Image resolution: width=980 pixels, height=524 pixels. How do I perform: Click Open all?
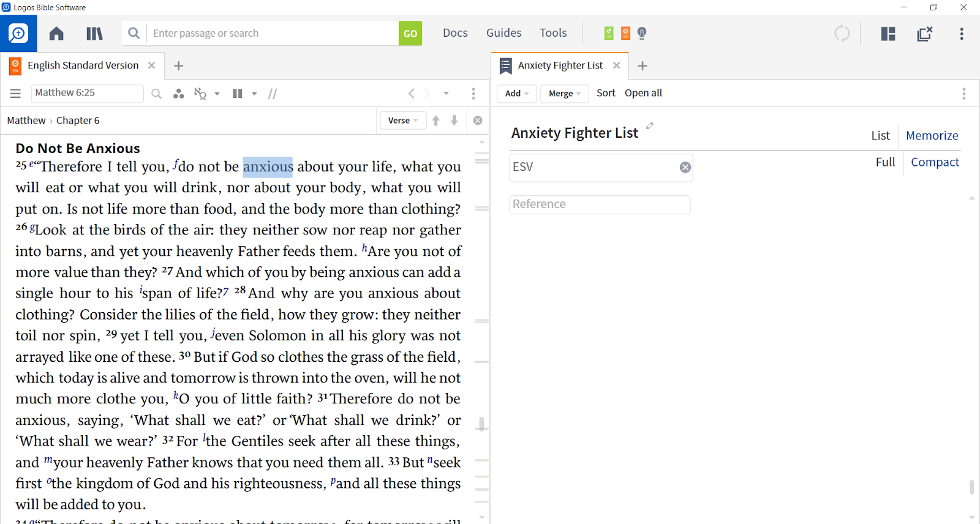643,93
